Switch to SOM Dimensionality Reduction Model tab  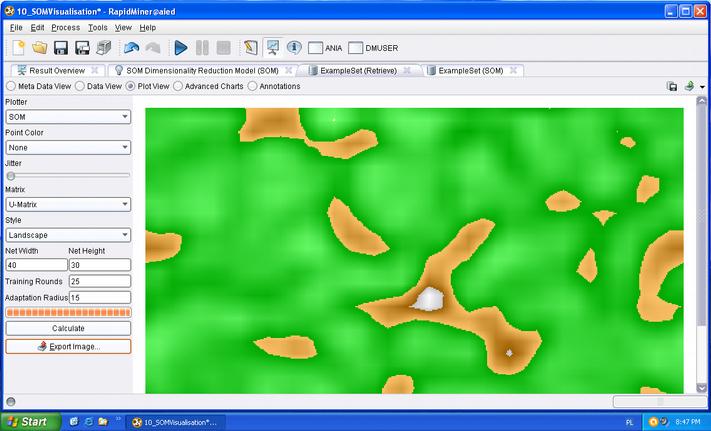coord(202,71)
